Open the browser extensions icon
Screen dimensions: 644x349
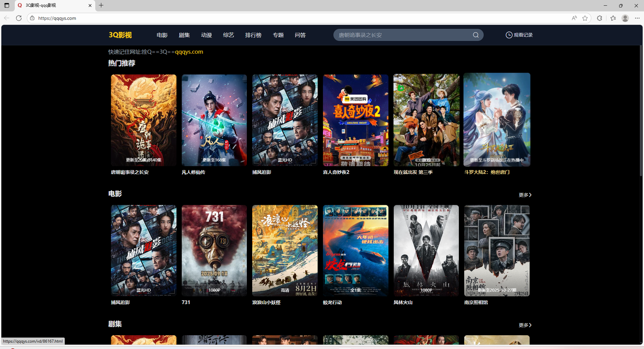(600, 18)
